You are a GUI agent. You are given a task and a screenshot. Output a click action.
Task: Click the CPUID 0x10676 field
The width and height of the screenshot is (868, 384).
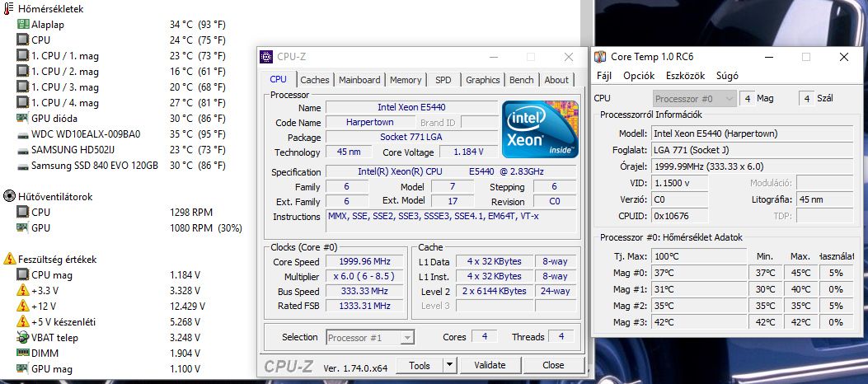coord(679,216)
